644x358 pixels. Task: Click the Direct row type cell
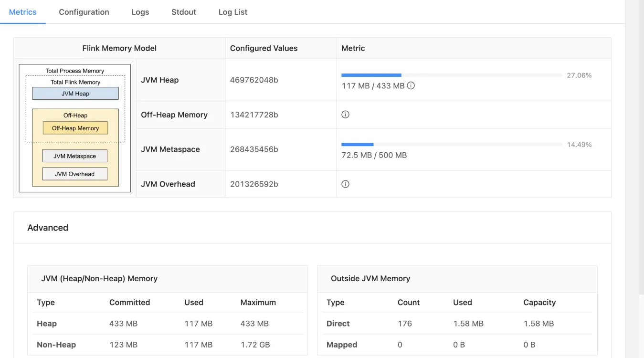(338, 323)
